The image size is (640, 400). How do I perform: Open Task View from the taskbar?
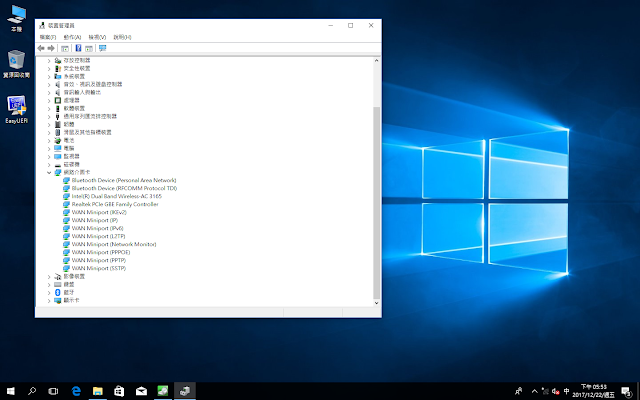pyautogui.click(x=53, y=391)
